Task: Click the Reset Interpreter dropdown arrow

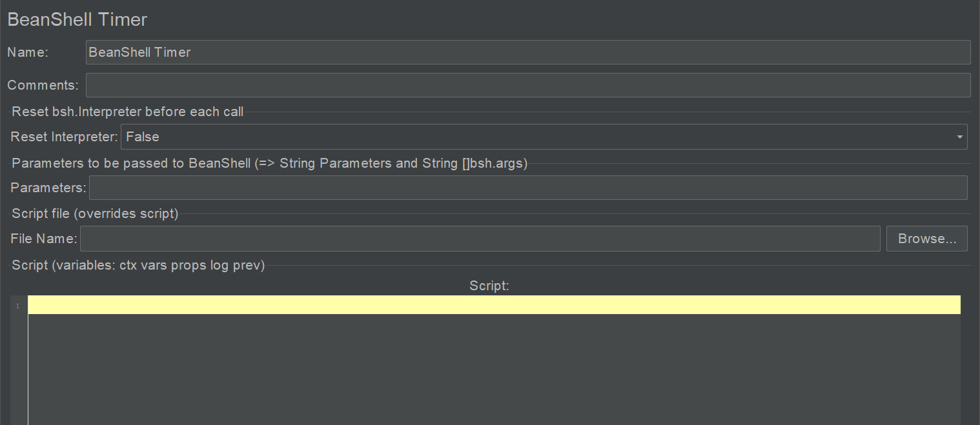Action: tap(959, 137)
